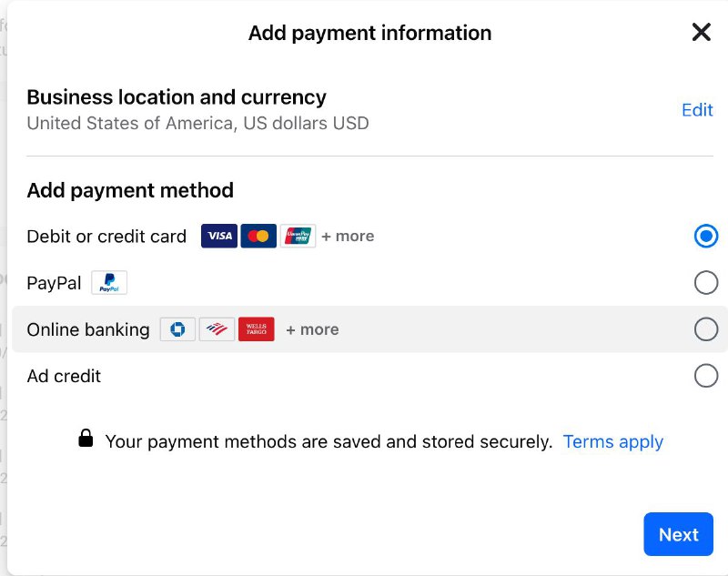Screen dimensions: 728x576
Task: Close the Add payment information dialog
Action: click(x=701, y=32)
